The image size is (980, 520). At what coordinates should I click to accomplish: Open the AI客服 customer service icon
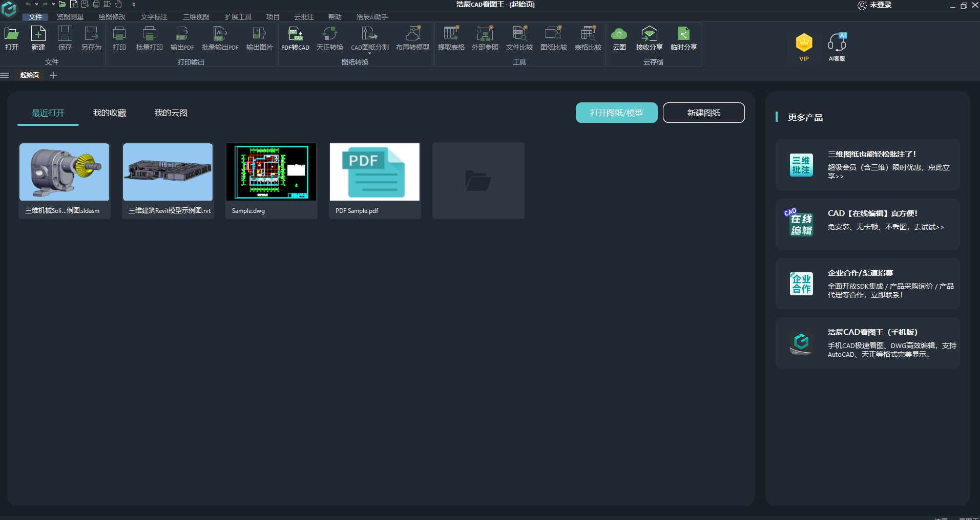click(x=837, y=47)
